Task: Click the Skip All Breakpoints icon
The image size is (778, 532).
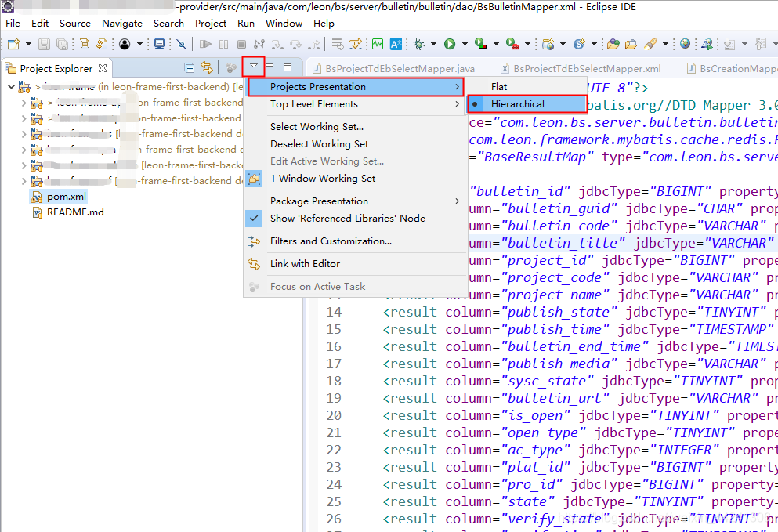Action: click(x=181, y=44)
